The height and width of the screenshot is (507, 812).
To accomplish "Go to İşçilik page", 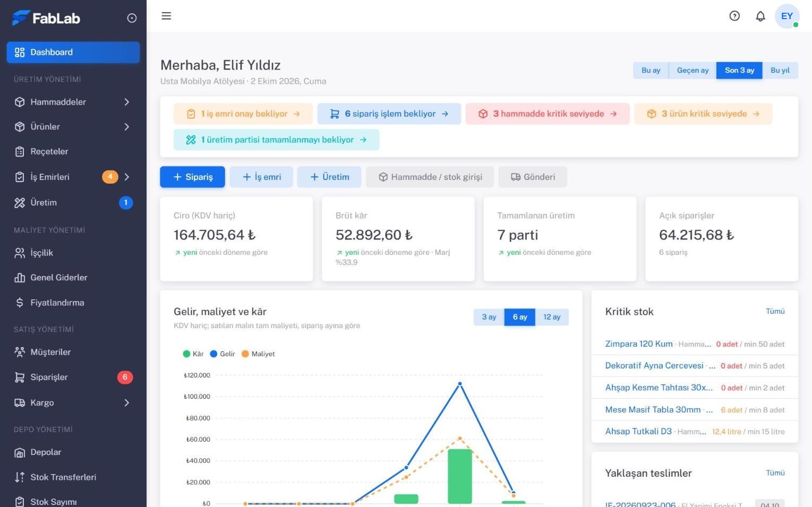I will (73, 253).
